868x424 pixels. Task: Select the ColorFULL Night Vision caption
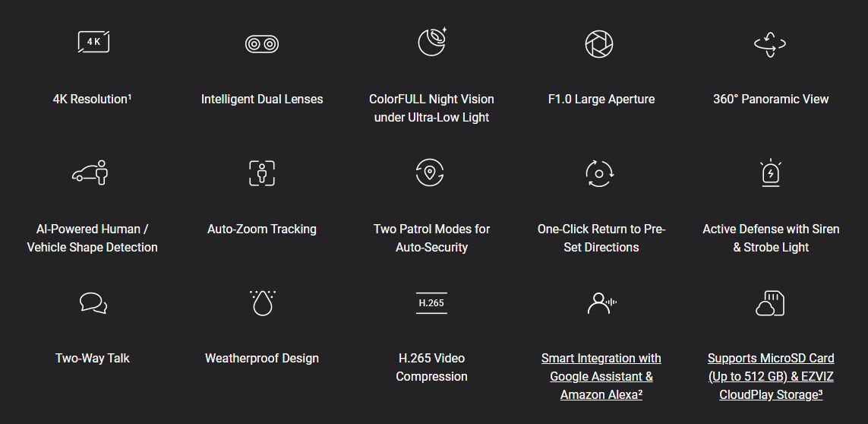(x=431, y=108)
